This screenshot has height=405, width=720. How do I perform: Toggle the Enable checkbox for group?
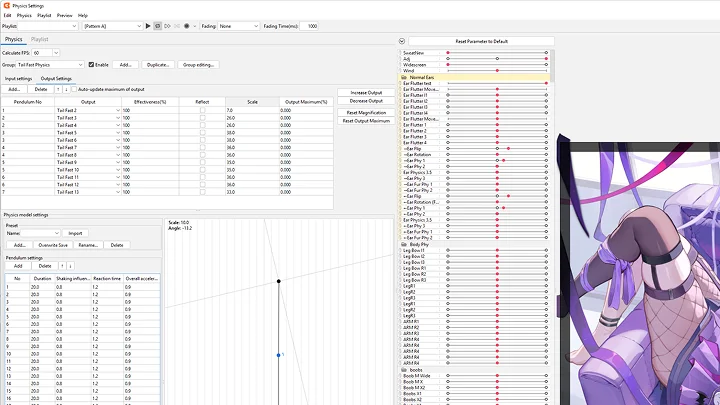(92, 64)
